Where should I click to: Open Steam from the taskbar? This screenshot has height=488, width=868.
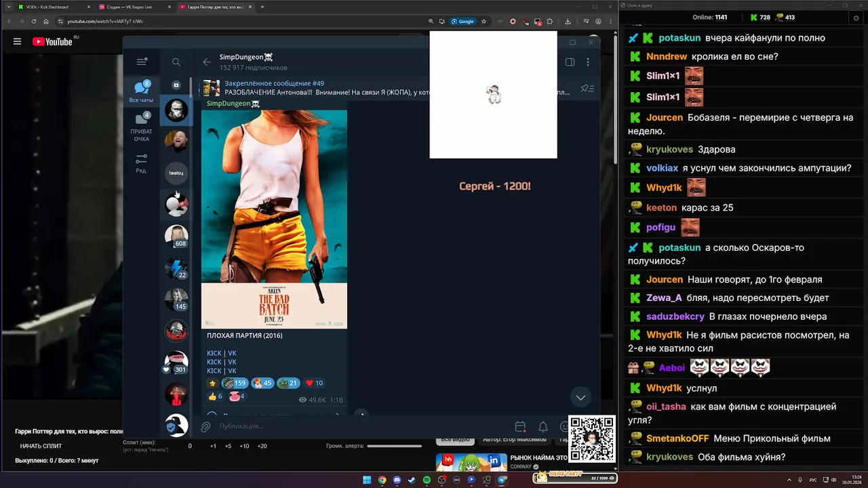point(412,480)
